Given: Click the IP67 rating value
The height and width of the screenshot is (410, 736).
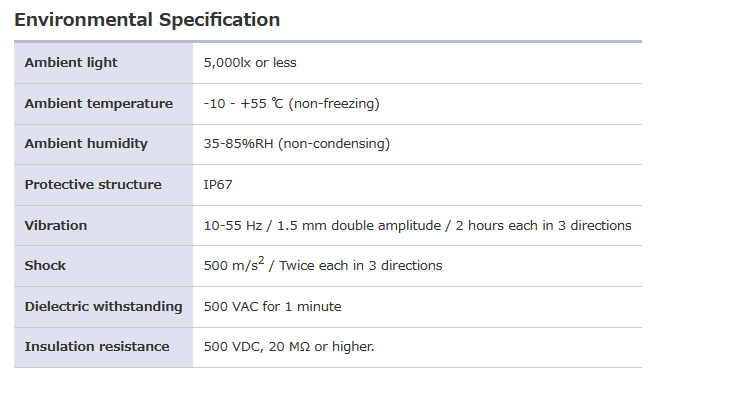Looking at the screenshot, I should tap(219, 185).
